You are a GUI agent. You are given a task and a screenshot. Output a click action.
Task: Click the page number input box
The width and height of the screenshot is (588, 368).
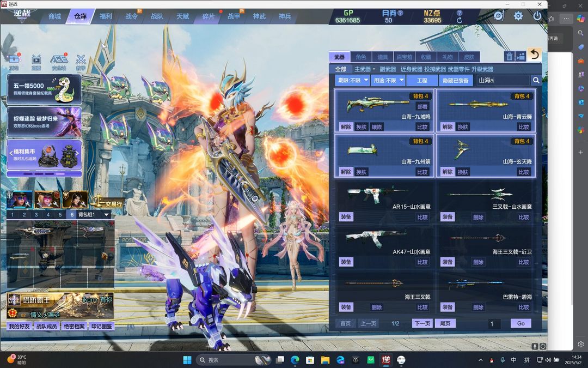pos(494,324)
